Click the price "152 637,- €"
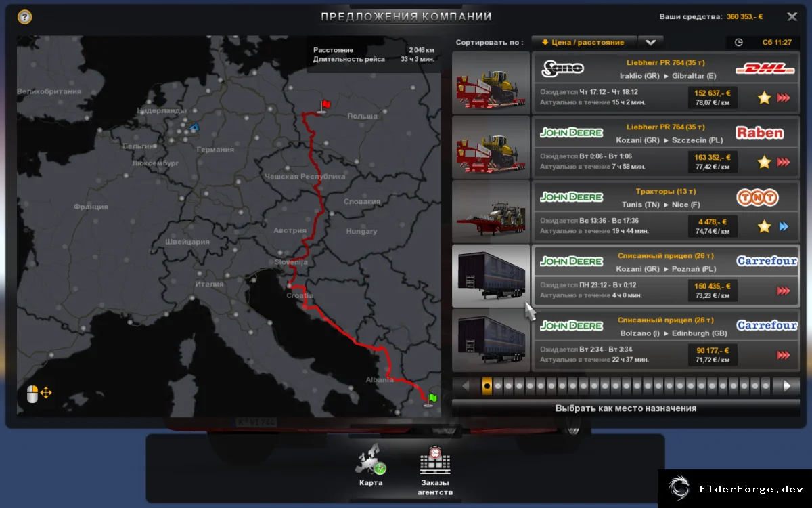The image size is (812, 508). click(x=713, y=93)
